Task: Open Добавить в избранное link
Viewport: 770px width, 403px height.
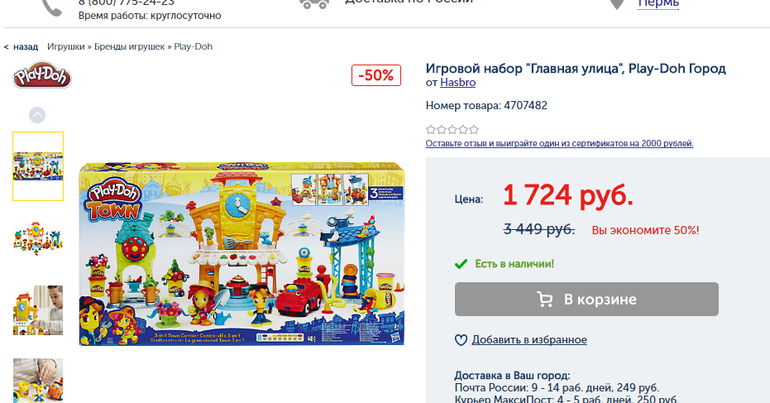Action: click(529, 340)
